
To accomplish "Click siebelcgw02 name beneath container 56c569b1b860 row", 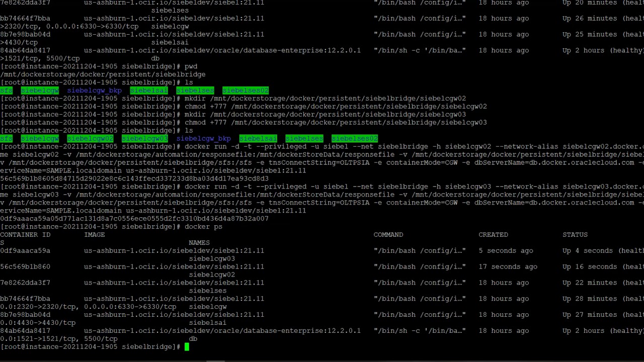I will pyautogui.click(x=212, y=275).
